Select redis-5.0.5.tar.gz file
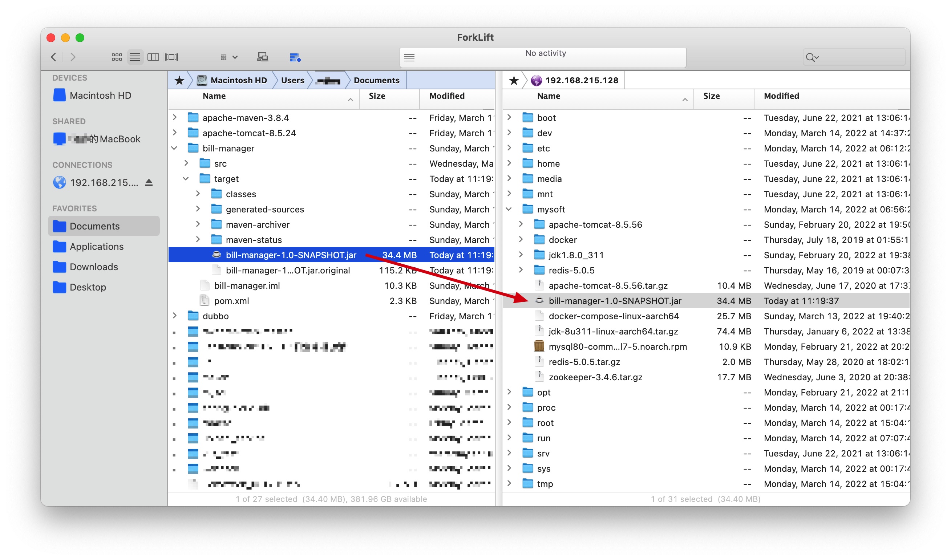The height and width of the screenshot is (560, 951). pos(706,362)
